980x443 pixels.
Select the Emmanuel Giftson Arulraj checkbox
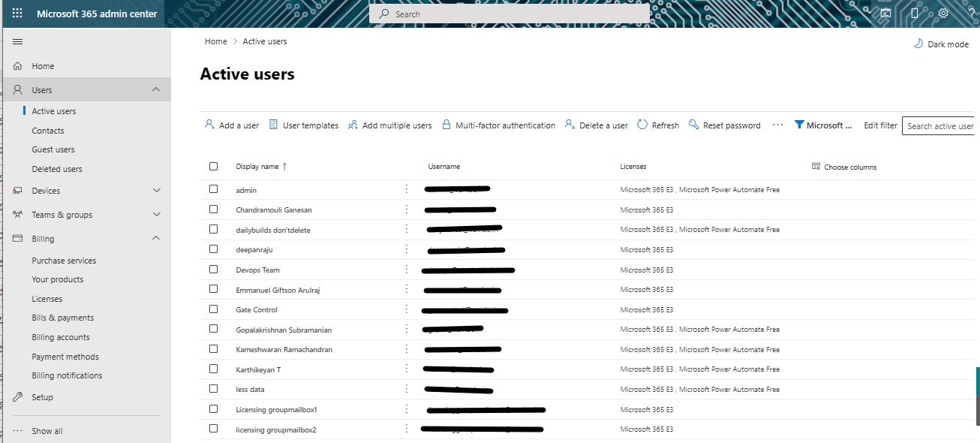214,289
